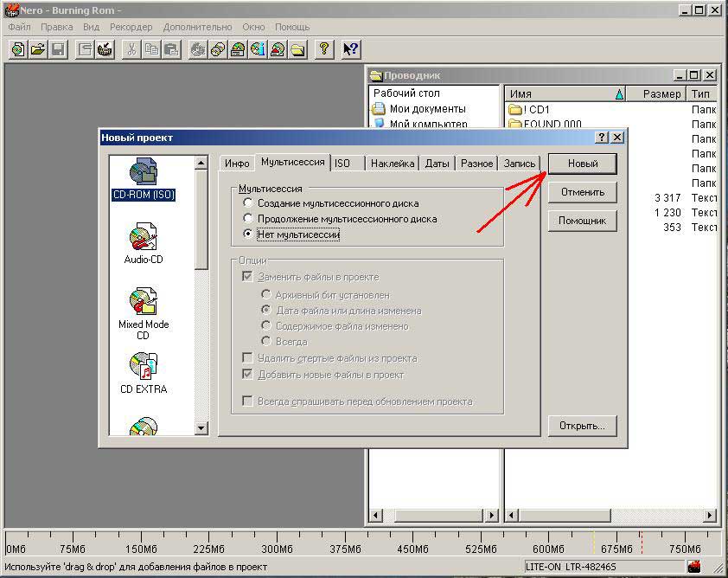Open the Вид menu
Screen dimensions: 728x578
[x=92, y=27]
